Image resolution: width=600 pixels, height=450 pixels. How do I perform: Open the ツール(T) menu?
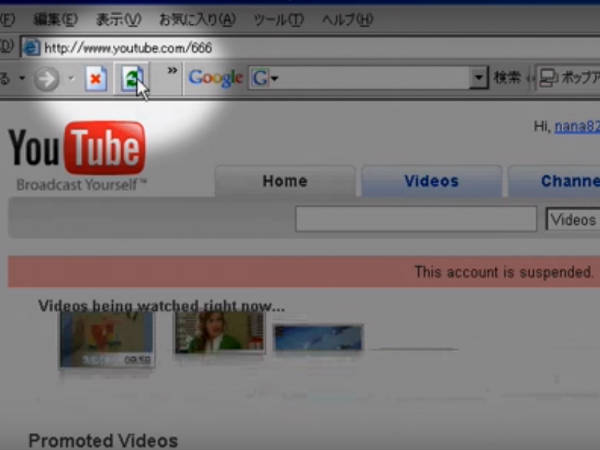[x=279, y=19]
